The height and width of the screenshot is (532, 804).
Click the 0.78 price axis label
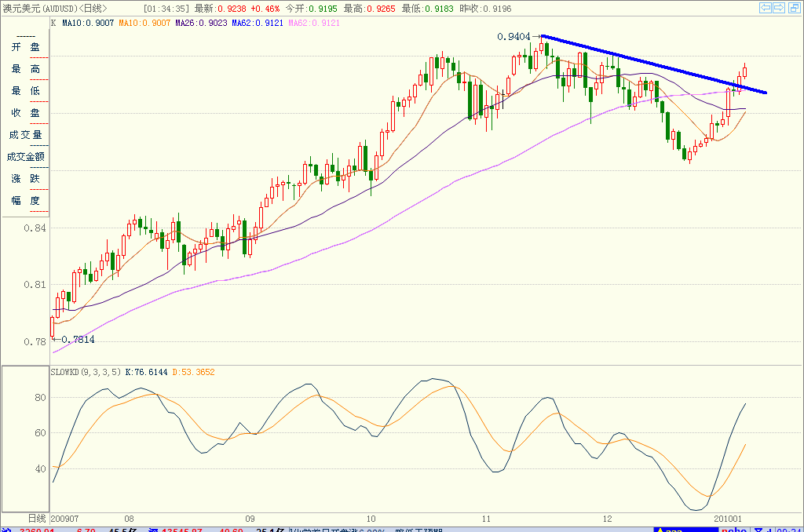click(35, 342)
